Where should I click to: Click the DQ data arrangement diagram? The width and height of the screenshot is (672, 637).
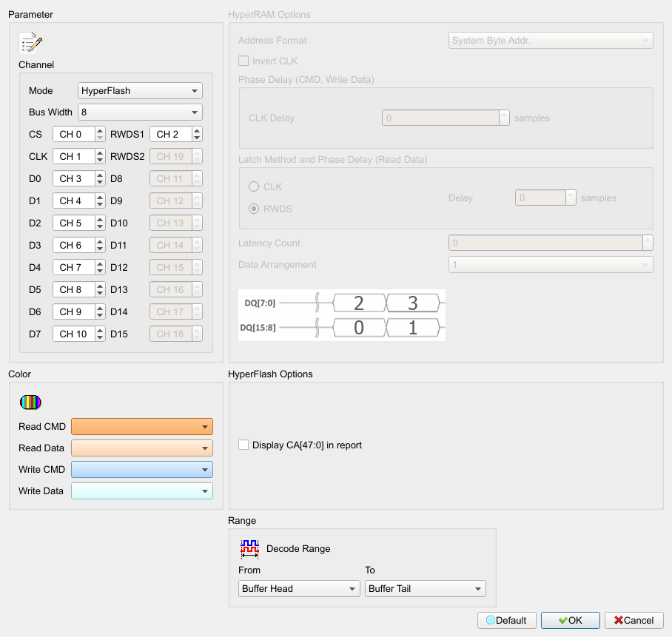(342, 315)
